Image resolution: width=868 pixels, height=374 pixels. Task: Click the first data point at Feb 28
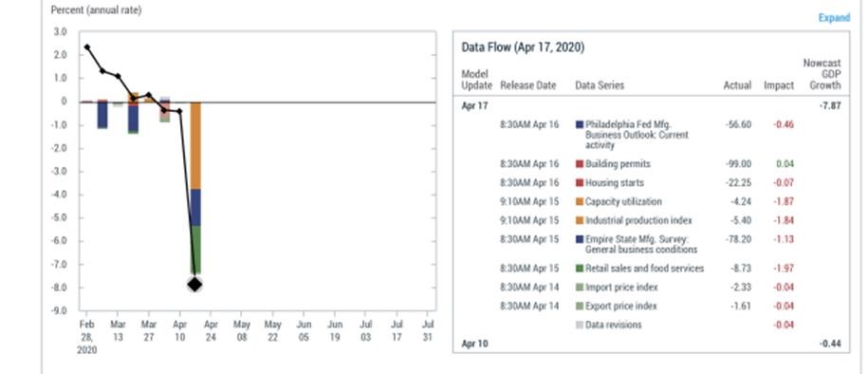coord(87,47)
